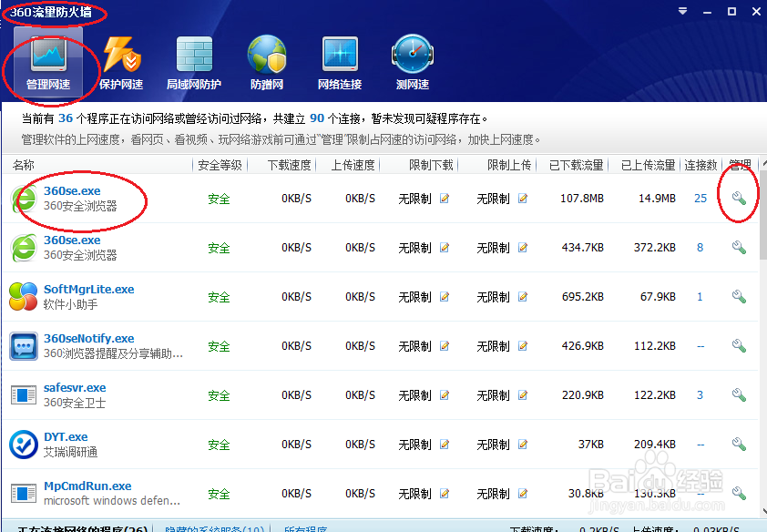Click the SoftMgrLite.exe colorful app icon
Screen dimensions: 767x532
tap(24, 296)
